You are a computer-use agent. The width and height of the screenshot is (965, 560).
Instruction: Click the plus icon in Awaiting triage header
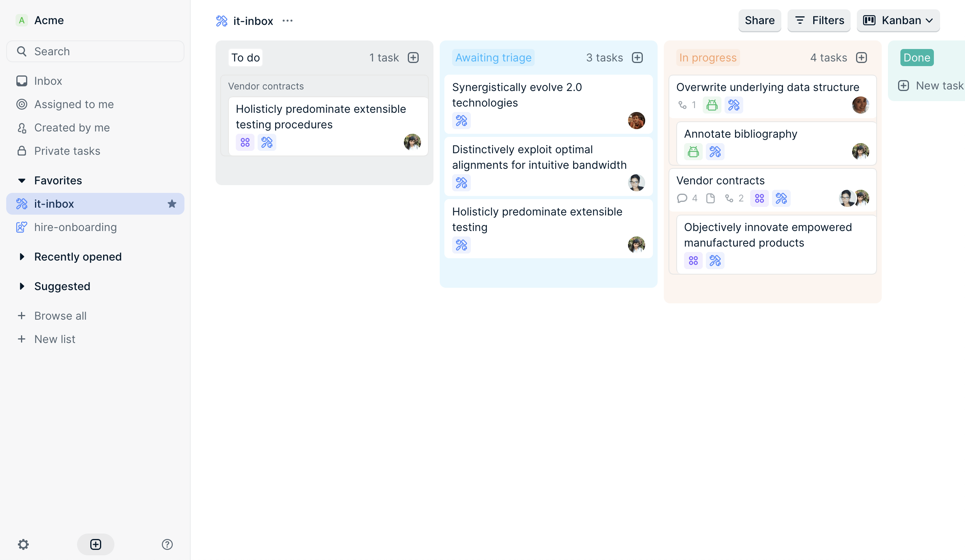tap(637, 58)
